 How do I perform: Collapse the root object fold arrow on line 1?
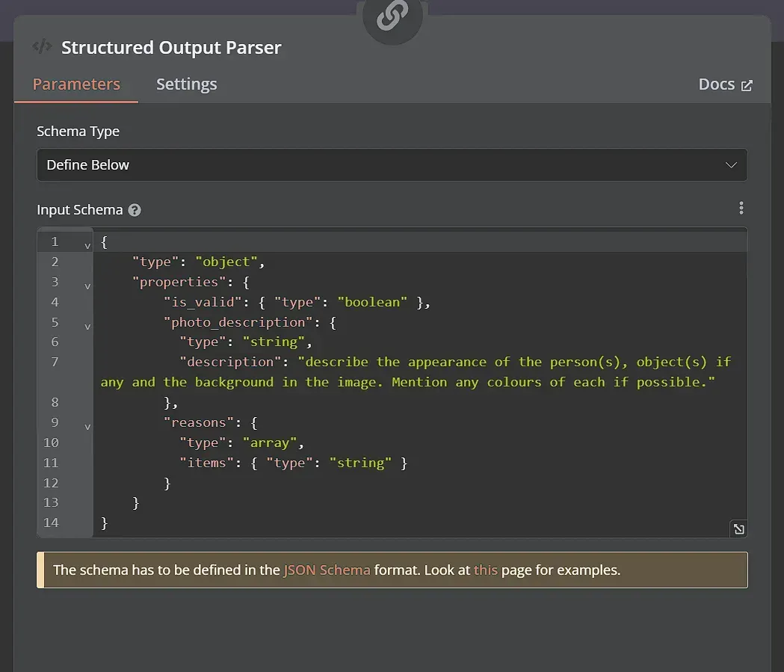coord(87,246)
